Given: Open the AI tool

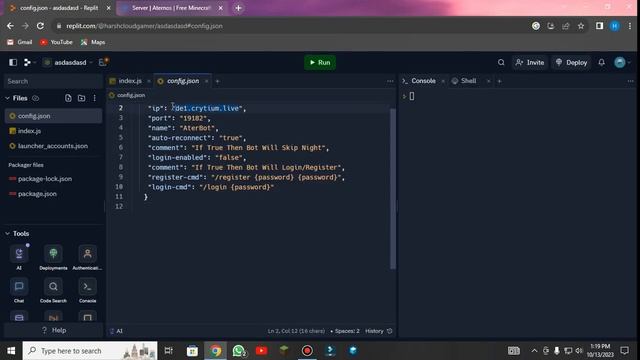Looking at the screenshot, I should (19, 258).
